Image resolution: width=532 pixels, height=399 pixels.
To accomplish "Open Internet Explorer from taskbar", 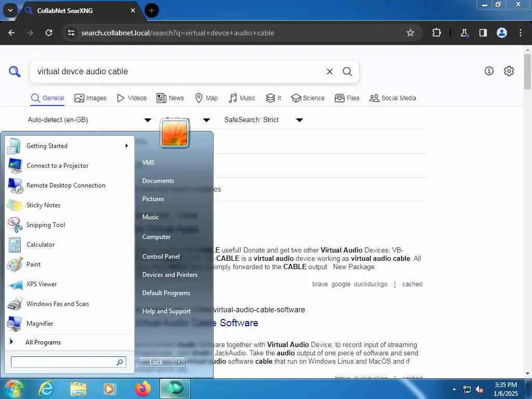I will click(46, 389).
